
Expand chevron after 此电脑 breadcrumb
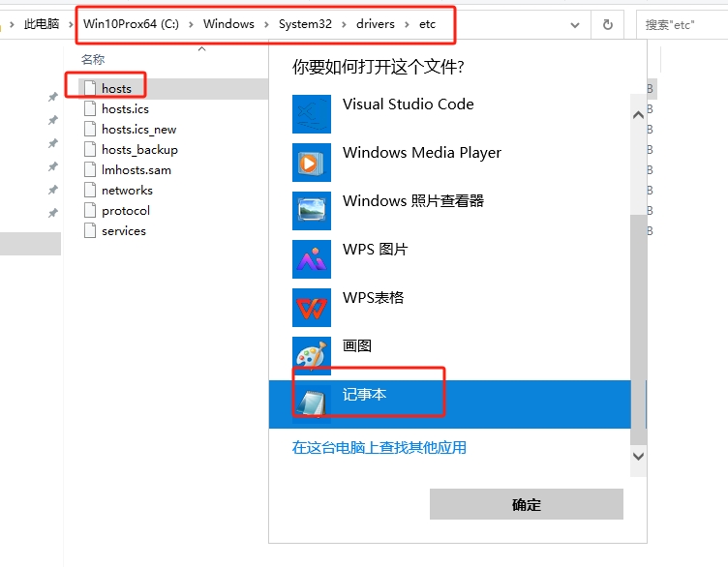(x=71, y=24)
